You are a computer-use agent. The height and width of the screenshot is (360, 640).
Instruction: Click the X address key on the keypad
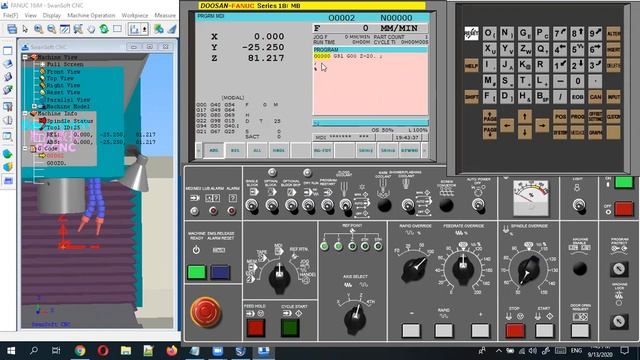[489, 49]
